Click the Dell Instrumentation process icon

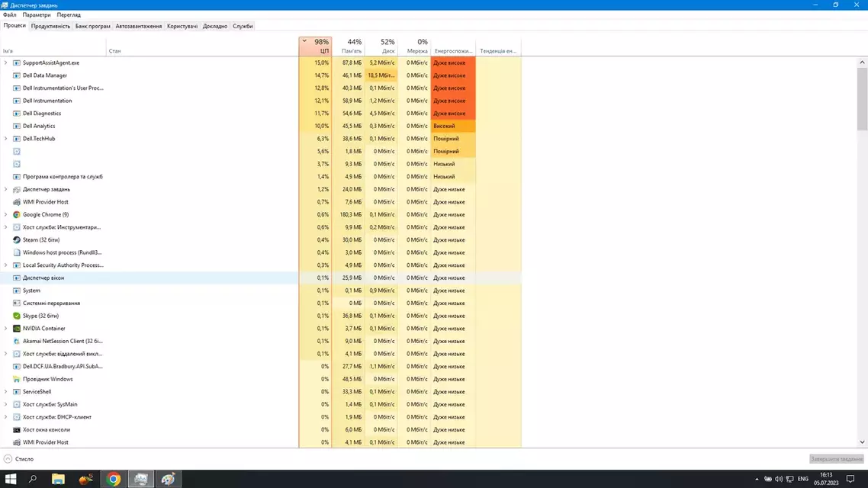(17, 101)
